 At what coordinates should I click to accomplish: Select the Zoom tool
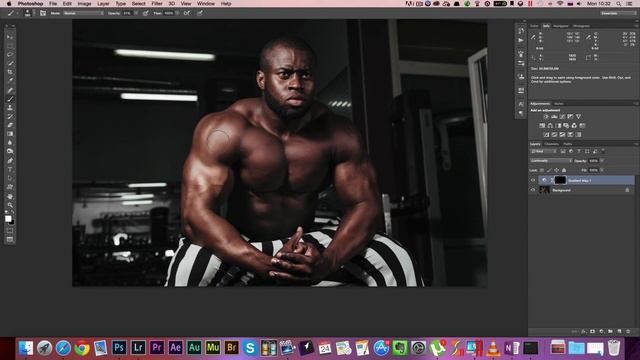tap(10, 205)
